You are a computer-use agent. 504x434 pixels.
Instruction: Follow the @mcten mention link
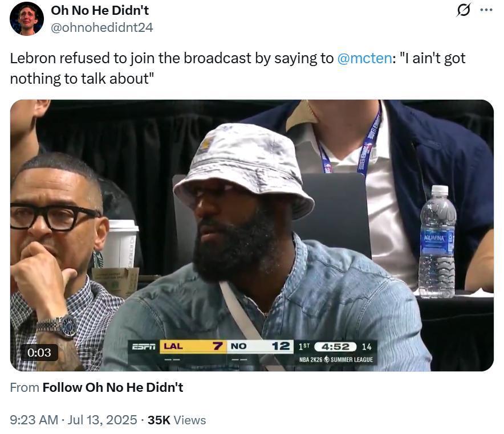pyautogui.click(x=364, y=59)
